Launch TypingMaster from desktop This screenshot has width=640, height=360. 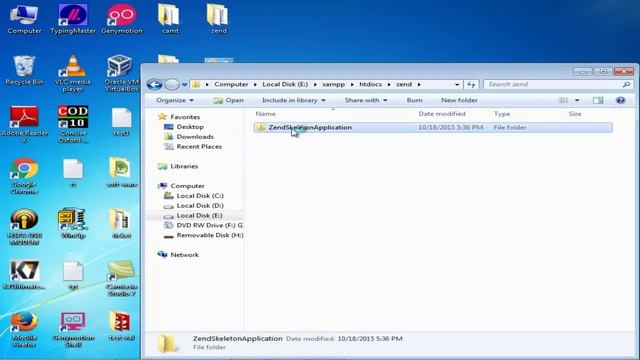73,19
